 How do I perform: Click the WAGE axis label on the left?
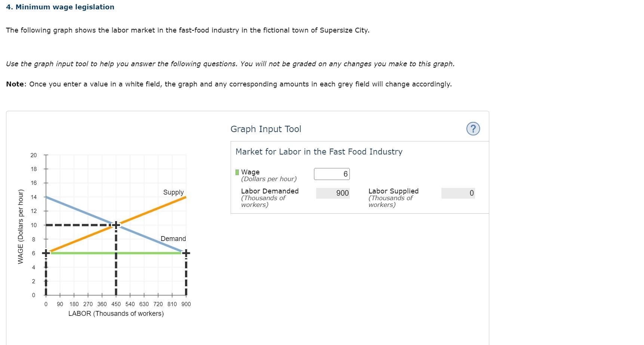tap(21, 225)
